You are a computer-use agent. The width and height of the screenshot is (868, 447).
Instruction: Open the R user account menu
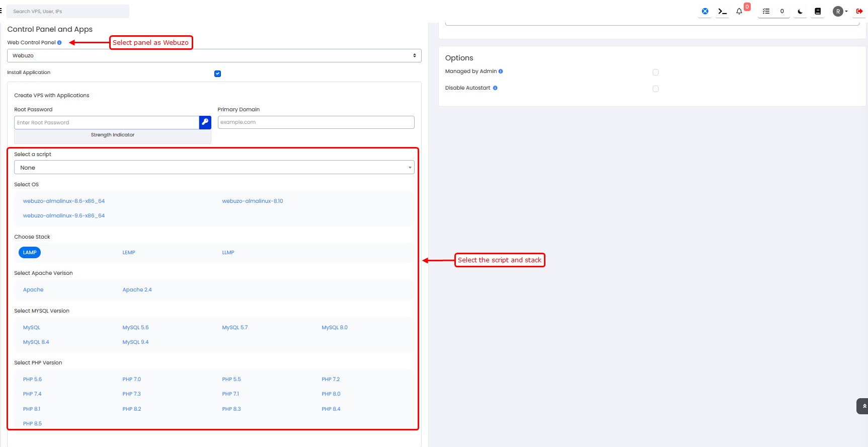click(x=839, y=11)
